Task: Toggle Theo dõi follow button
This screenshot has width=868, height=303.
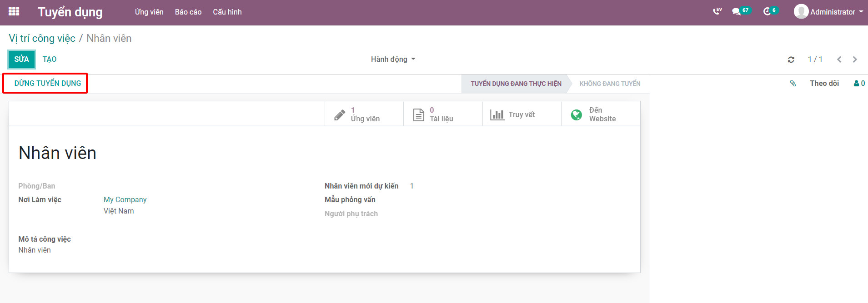Action: (x=824, y=84)
